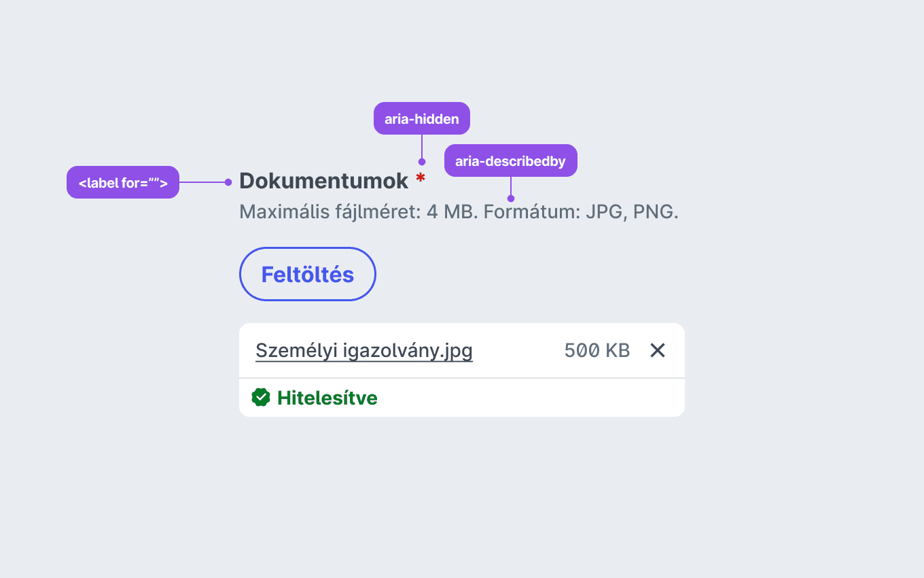Click the red required asterisk
The image size is (924, 578).
coord(421,178)
